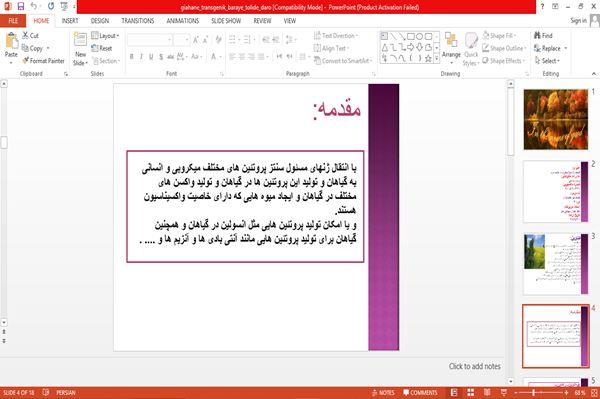
Task: Adjust the zoom slider handle
Action: [x=533, y=392]
